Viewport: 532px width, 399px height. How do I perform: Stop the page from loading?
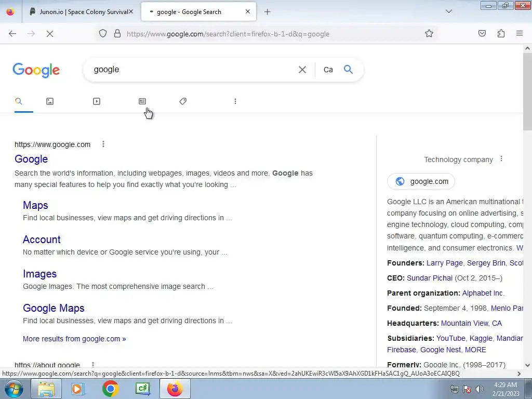tap(49, 34)
